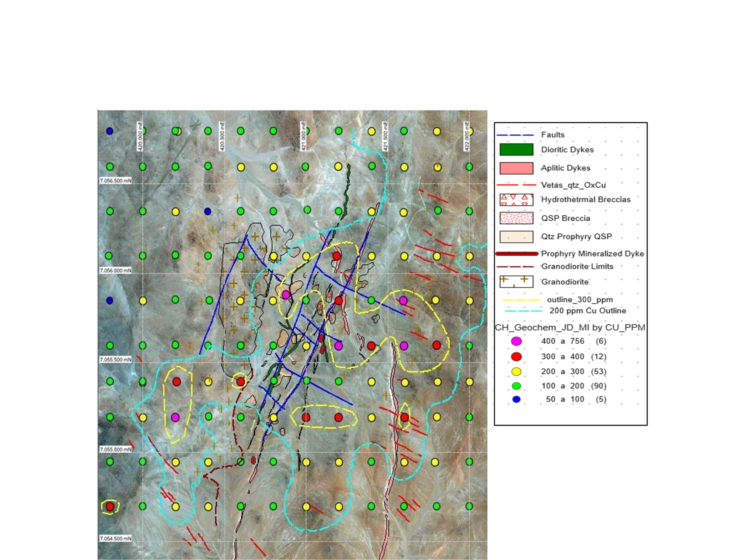Image resolution: width=730 pixels, height=560 pixels.
Task: Click the red 300 a 400 legend circle
Action: click(x=516, y=357)
